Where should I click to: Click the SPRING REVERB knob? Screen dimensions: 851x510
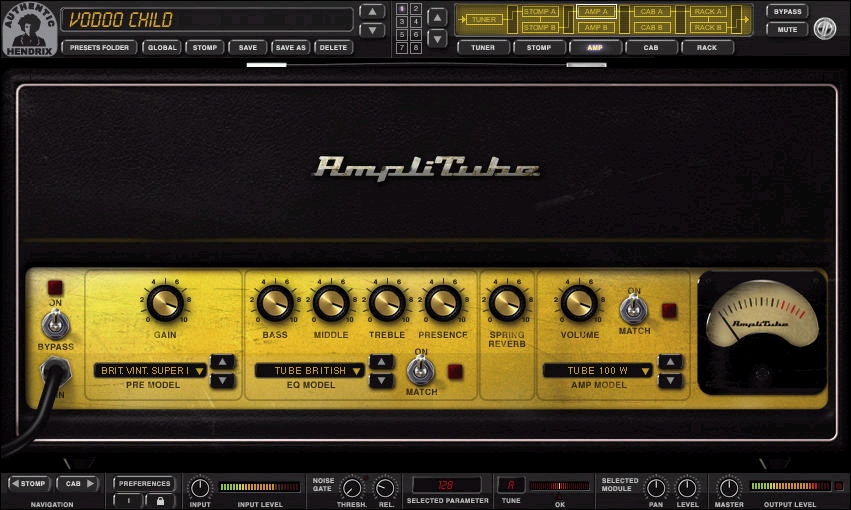click(507, 303)
